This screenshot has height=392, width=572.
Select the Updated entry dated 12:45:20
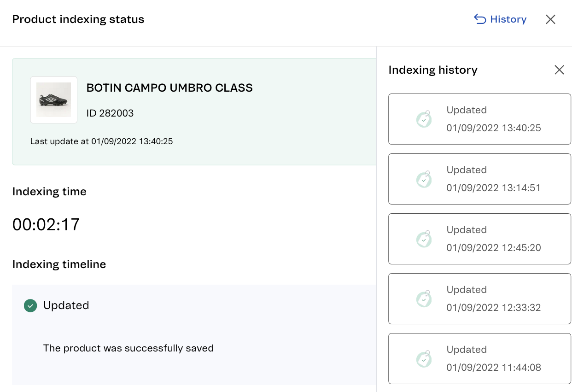[480, 239]
